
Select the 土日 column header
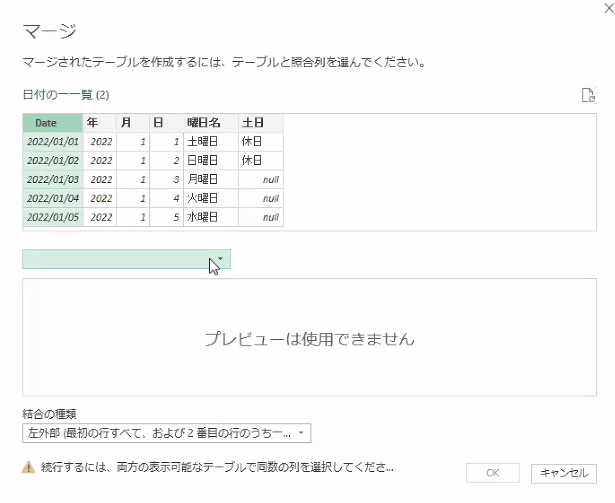(260, 123)
